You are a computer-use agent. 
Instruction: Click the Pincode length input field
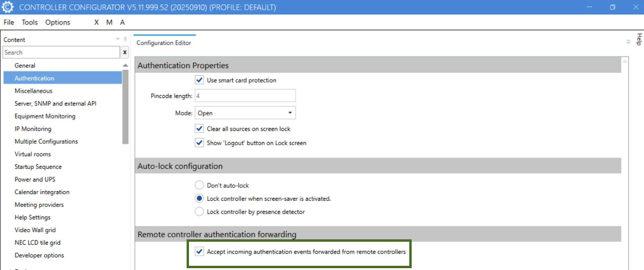(x=244, y=96)
